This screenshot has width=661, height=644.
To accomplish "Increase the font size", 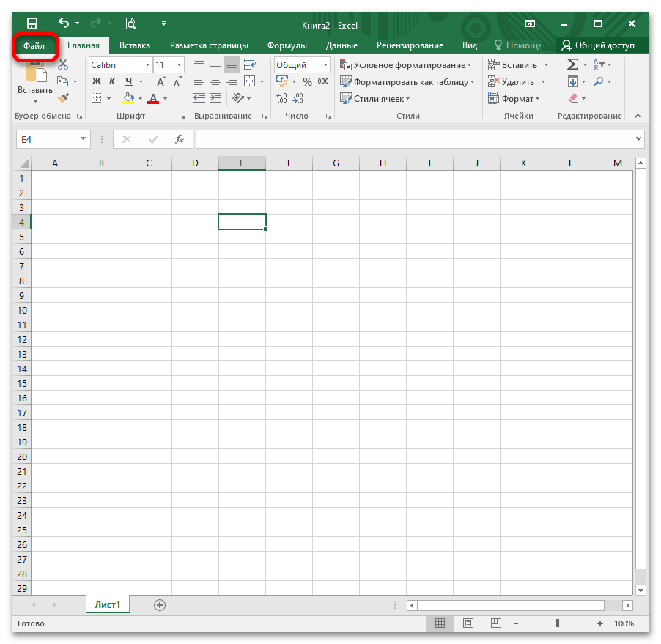I will coord(161,82).
